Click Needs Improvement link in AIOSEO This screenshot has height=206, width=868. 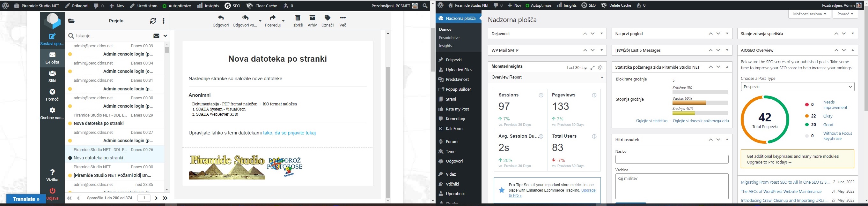tap(835, 105)
